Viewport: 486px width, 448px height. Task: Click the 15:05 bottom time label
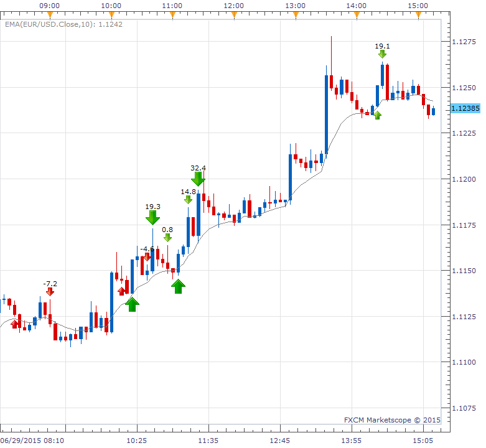[x=423, y=441]
